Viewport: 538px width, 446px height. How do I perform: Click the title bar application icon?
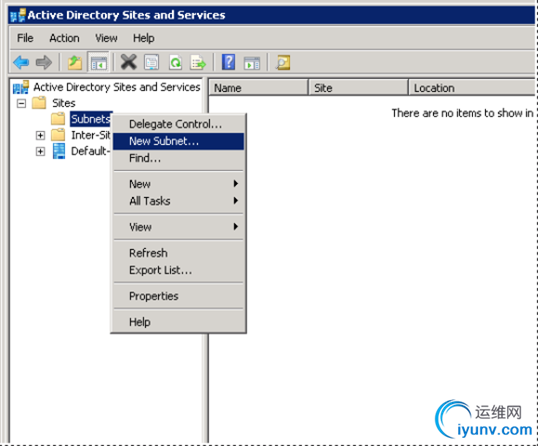[18, 15]
